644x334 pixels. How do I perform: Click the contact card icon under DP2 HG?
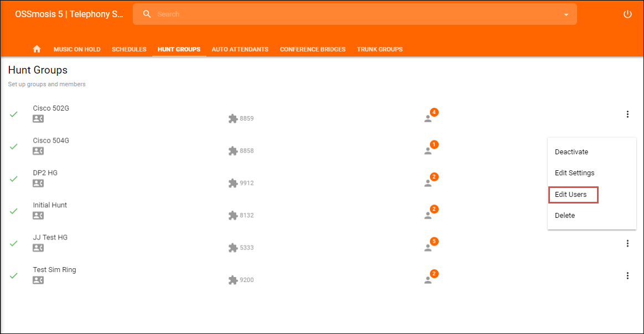click(x=38, y=183)
